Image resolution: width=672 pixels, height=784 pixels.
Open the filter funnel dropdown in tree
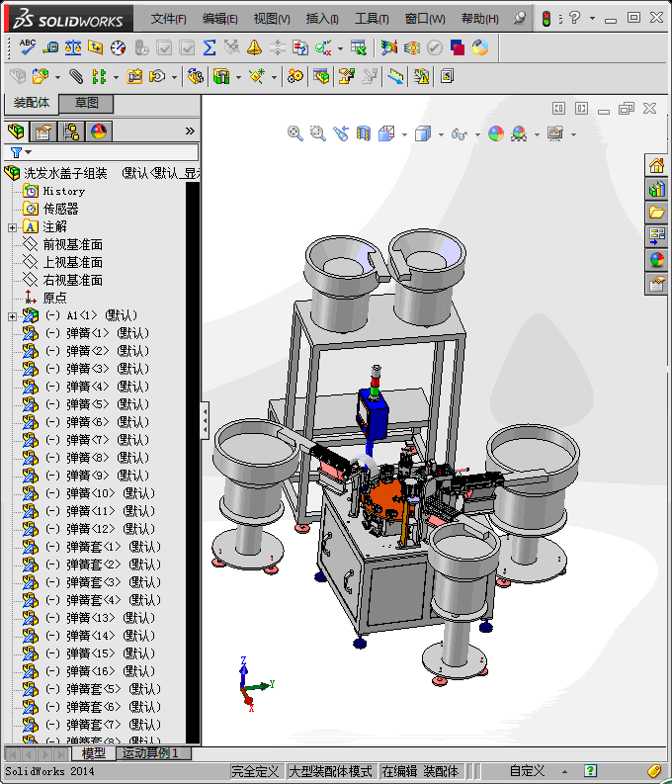[x=20, y=152]
